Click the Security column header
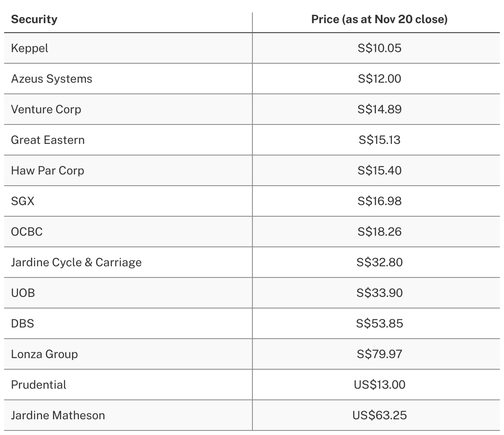Image resolution: width=504 pixels, height=435 pixels. 34,19
